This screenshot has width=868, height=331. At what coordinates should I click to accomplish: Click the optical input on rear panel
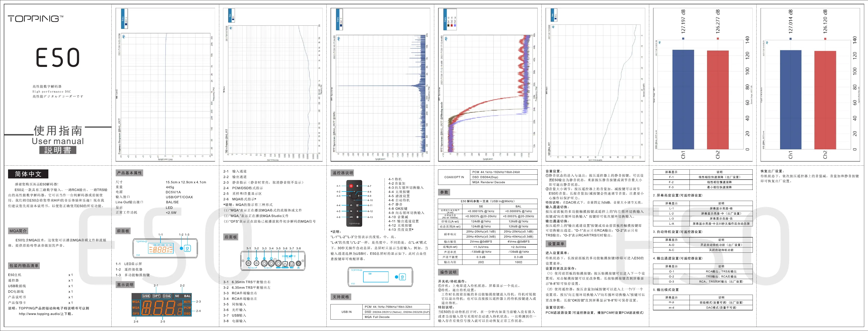point(285,264)
